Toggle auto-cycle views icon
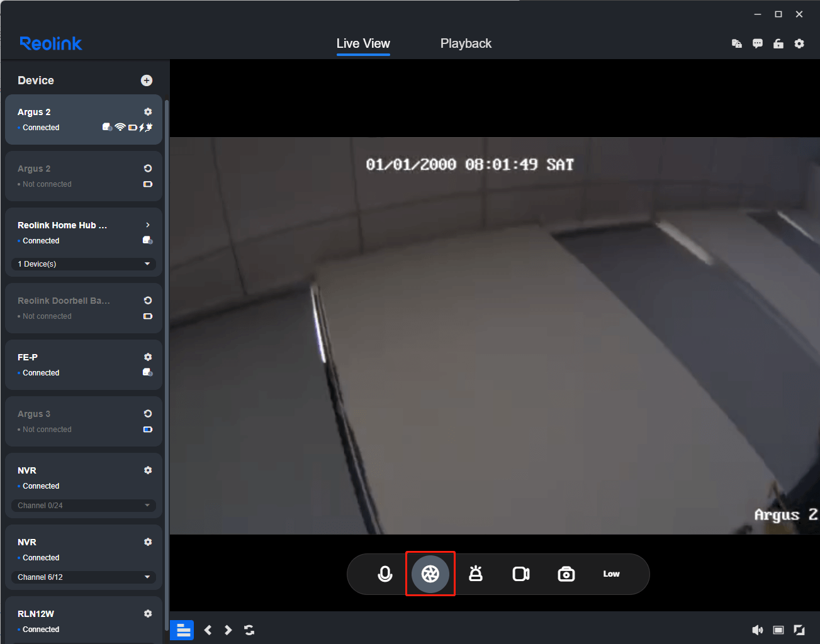Image resolution: width=820 pixels, height=644 pixels. 249,630
